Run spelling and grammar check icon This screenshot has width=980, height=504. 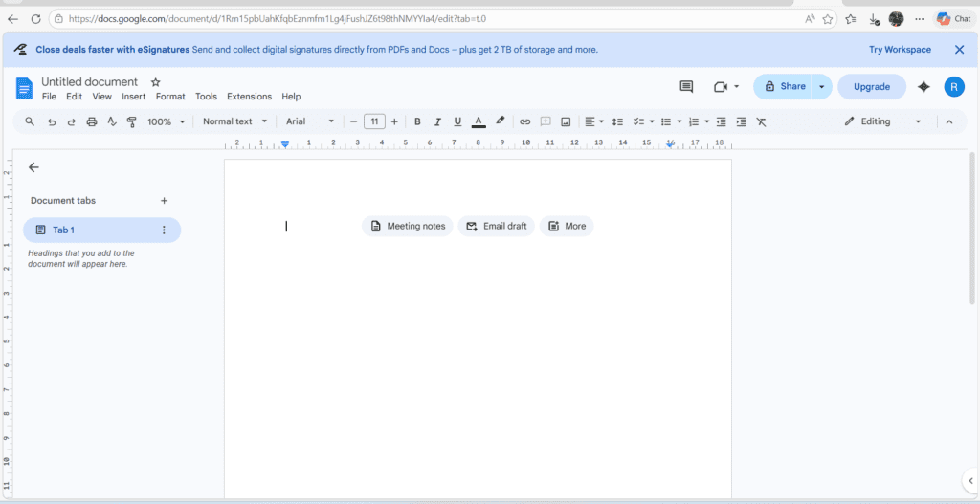[112, 121]
